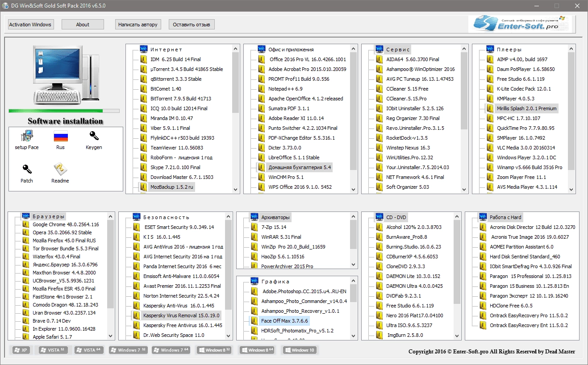Viewport: 588px width, 365px height.
Task: Click the Написать автору button
Action: pos(138,25)
